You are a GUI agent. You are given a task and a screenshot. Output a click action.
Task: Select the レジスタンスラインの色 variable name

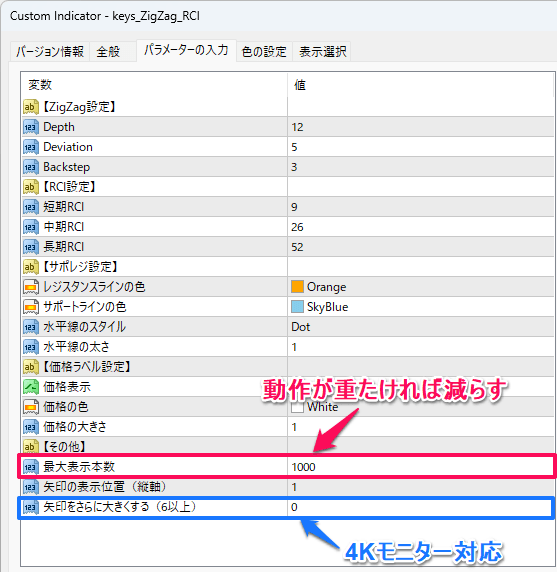(x=94, y=287)
